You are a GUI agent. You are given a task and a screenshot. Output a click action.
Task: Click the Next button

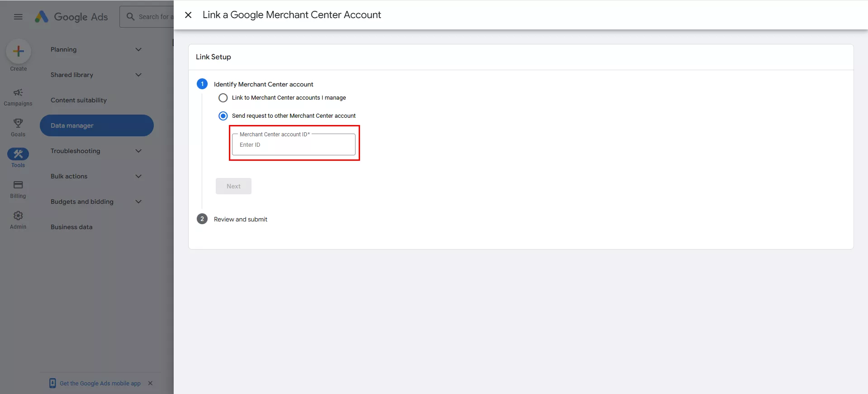pyautogui.click(x=233, y=186)
